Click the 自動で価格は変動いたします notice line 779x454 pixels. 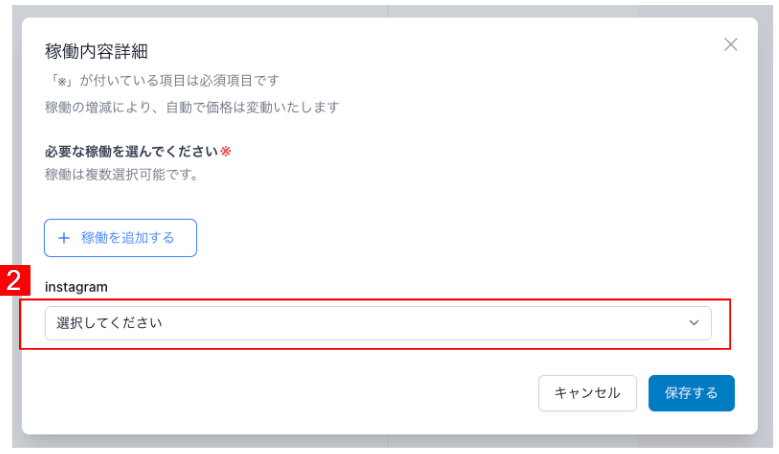(x=192, y=107)
